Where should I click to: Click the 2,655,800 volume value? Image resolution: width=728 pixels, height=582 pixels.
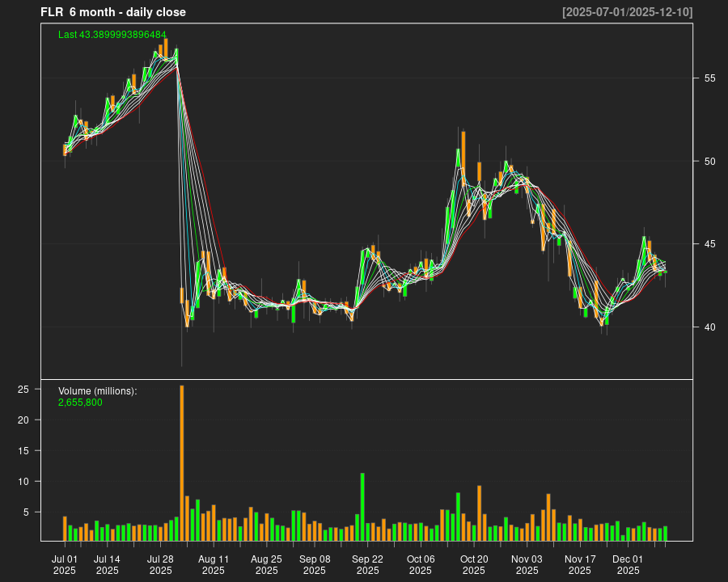[80, 402]
